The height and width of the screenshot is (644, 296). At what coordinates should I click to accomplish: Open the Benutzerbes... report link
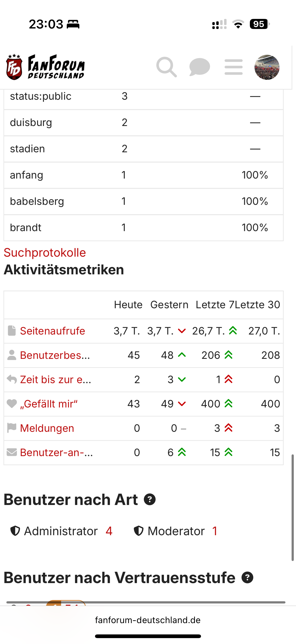point(55,355)
